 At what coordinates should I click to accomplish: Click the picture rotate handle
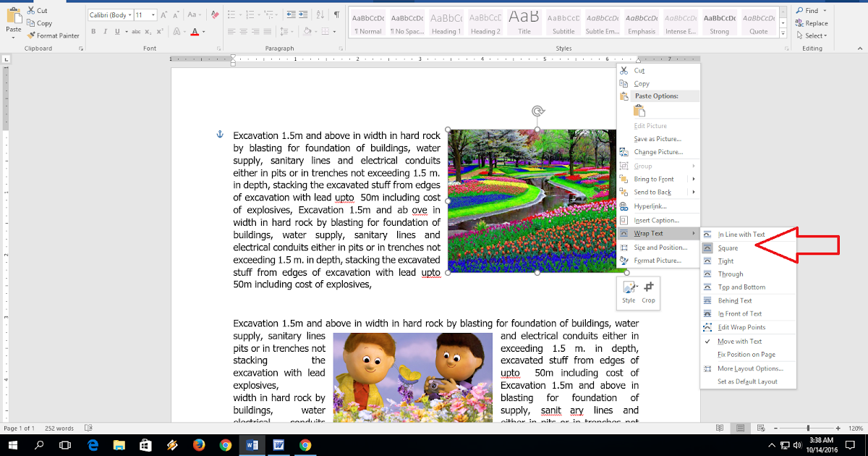click(537, 111)
